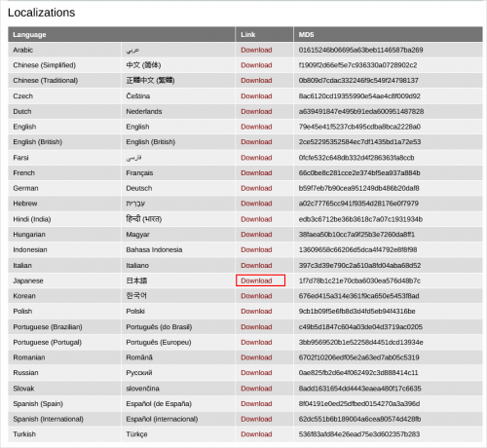Screen dimensions: 487x448
Task: Download Chinese (Traditional) language pack
Action: 256,81
